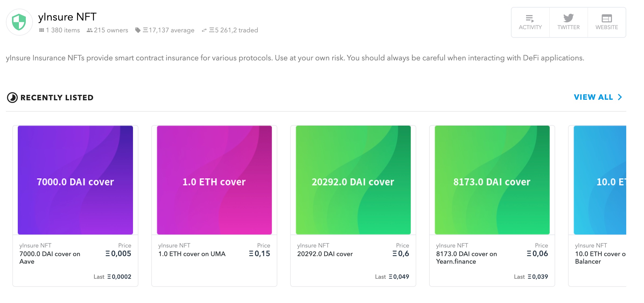
Task: Click the traded arrows icon
Action: pyautogui.click(x=204, y=30)
